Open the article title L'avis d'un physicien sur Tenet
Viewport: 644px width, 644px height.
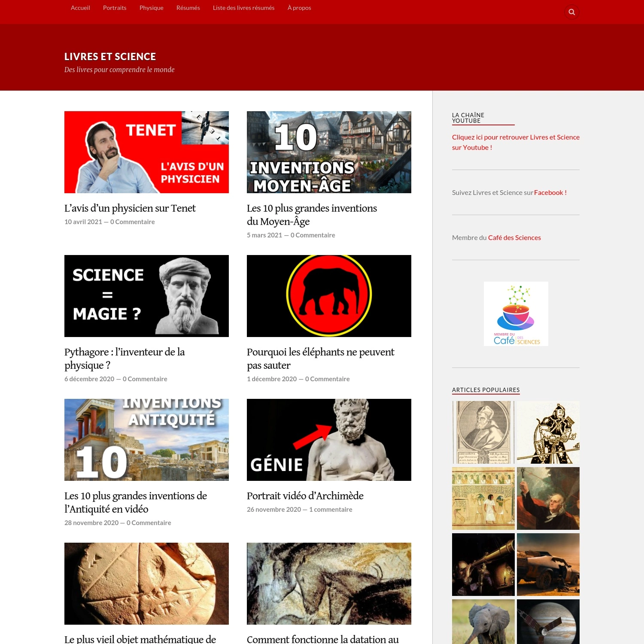[x=130, y=208]
